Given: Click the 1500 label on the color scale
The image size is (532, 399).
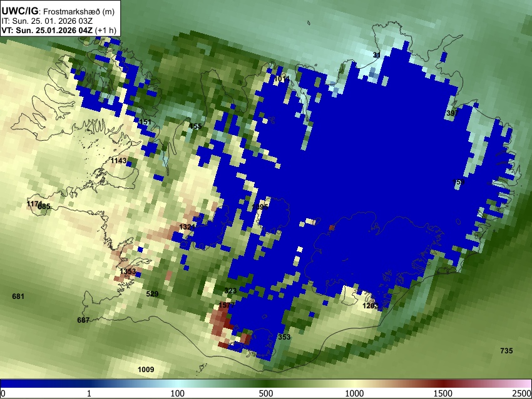Looking at the screenshot, I should (443, 393).
